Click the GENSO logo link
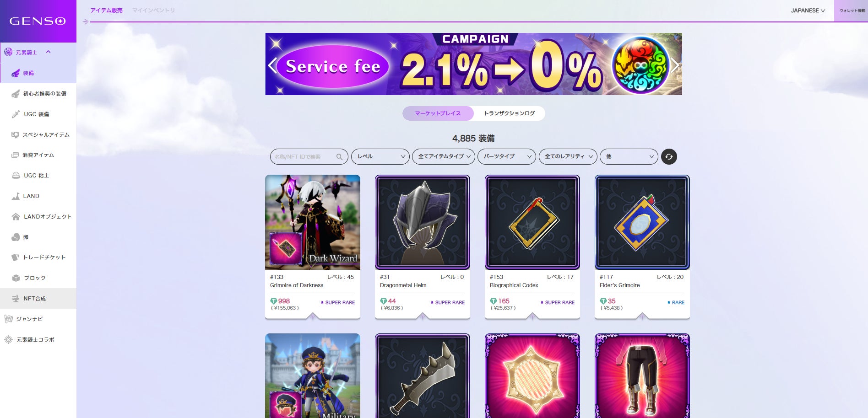868x418 pixels. pyautogui.click(x=38, y=21)
